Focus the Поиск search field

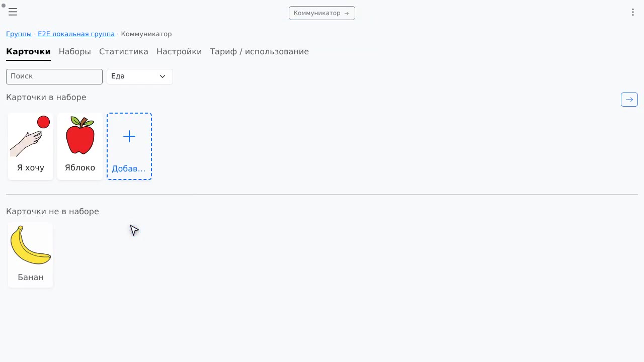[54, 76]
